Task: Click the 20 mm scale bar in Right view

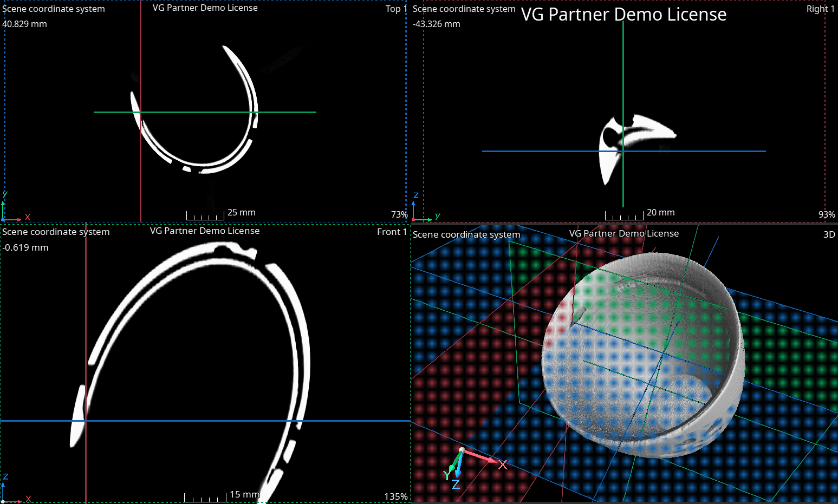Action: click(x=624, y=215)
